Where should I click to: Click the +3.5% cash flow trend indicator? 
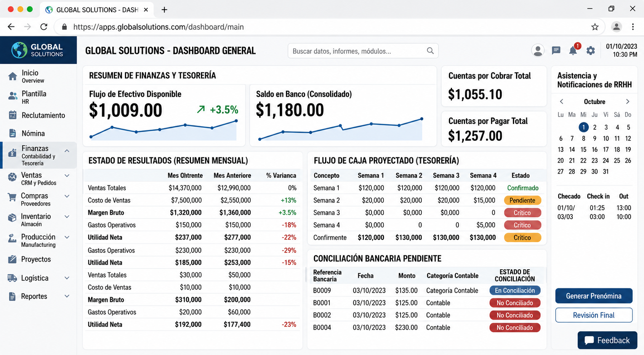(218, 110)
